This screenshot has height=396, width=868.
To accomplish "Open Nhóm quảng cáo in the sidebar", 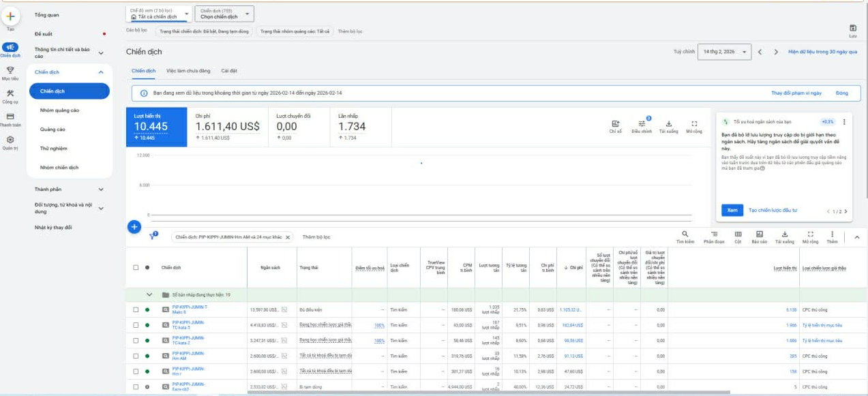I will pos(59,110).
